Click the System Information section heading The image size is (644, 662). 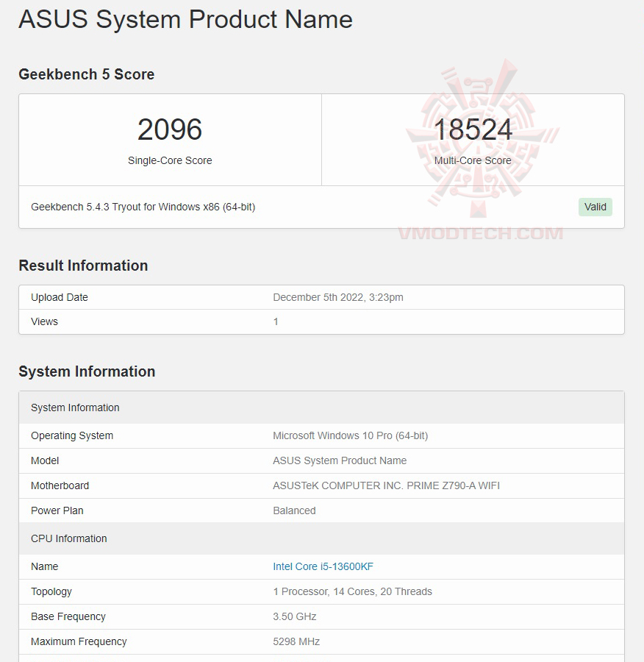point(87,372)
